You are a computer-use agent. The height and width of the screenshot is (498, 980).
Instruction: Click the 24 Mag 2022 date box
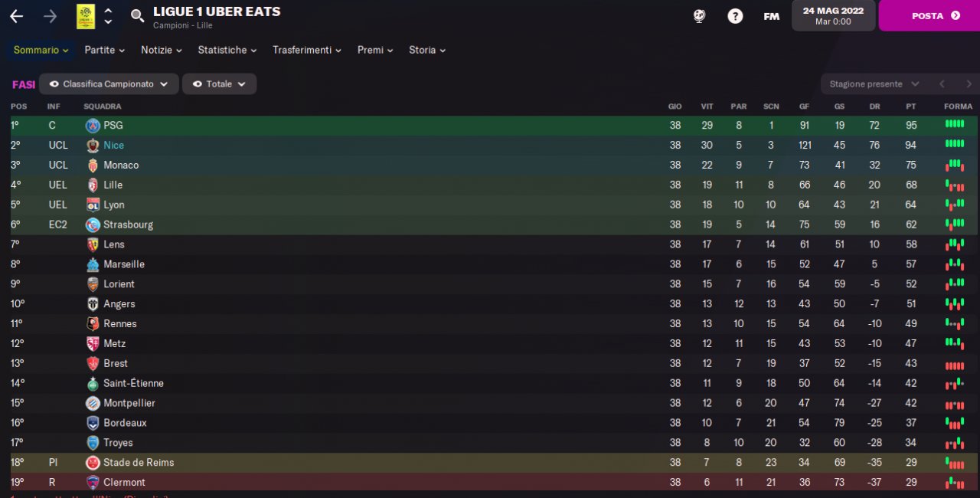833,16
